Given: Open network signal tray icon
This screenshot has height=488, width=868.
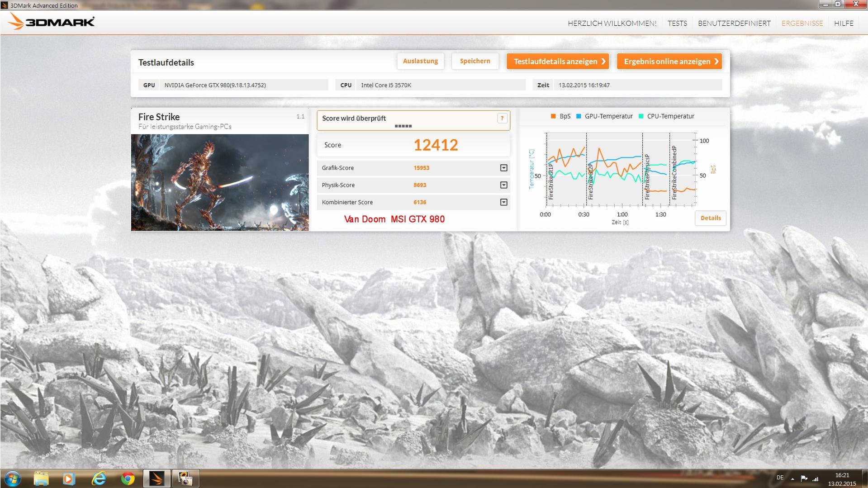Looking at the screenshot, I should click(816, 479).
